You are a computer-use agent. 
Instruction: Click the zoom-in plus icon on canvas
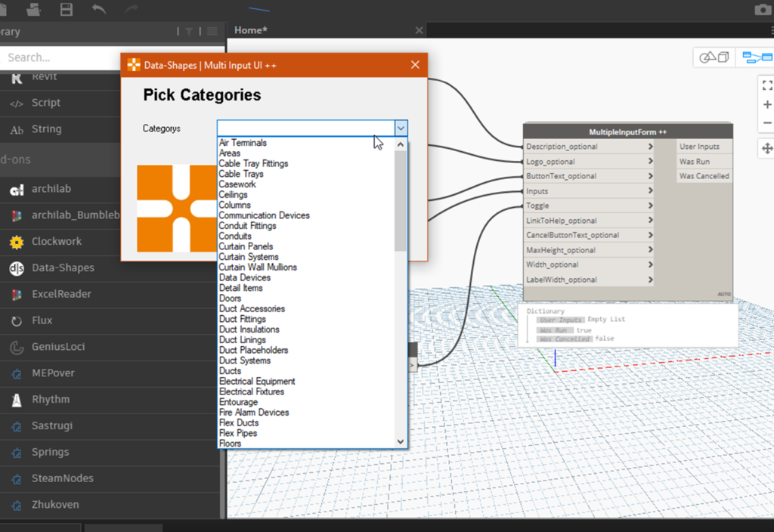tap(767, 104)
